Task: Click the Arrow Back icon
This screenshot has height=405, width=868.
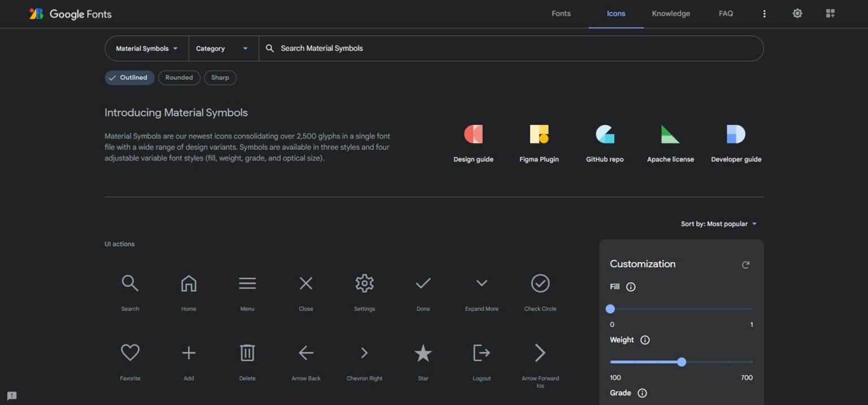Action: tap(306, 352)
